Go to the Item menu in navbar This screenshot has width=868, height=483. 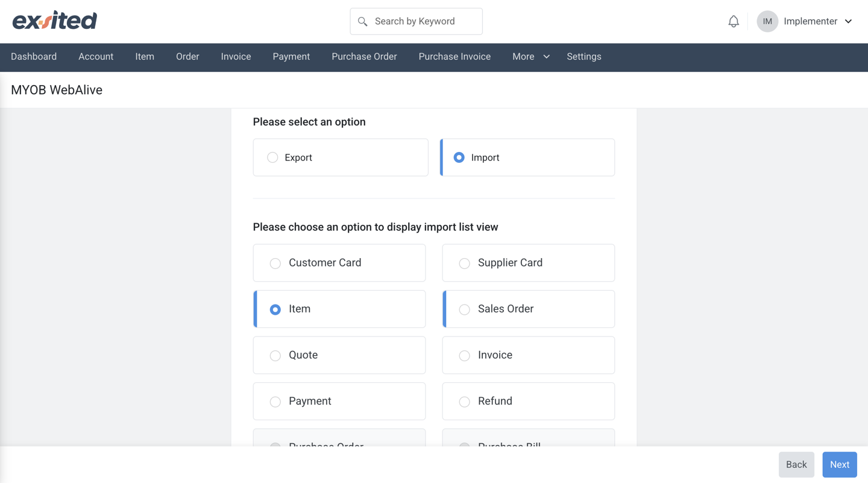click(145, 57)
